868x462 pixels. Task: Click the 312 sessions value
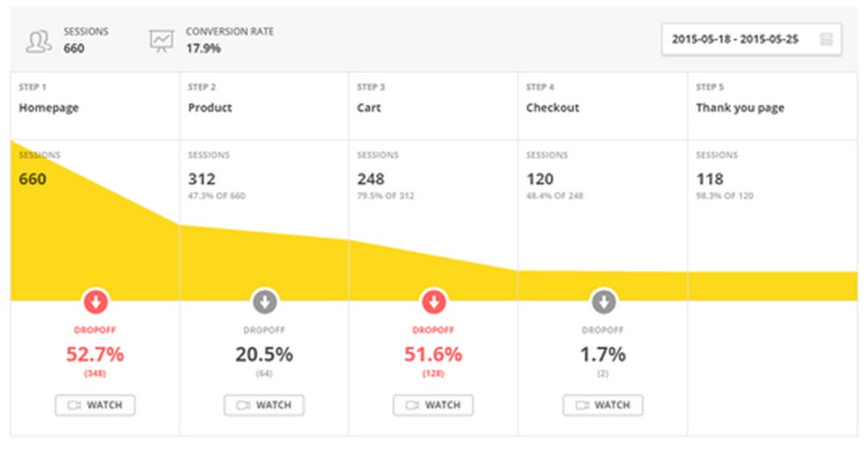coord(201,179)
